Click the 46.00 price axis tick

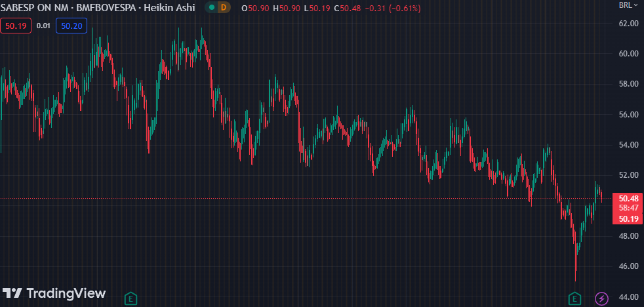click(628, 266)
